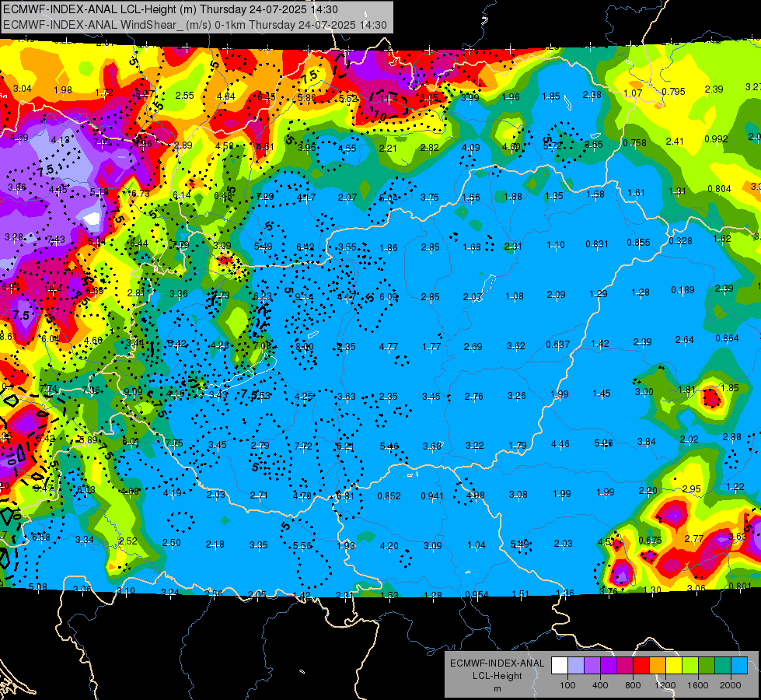The height and width of the screenshot is (700, 761).
Task: Click wind shear value '4.84'
Action: pos(226,96)
